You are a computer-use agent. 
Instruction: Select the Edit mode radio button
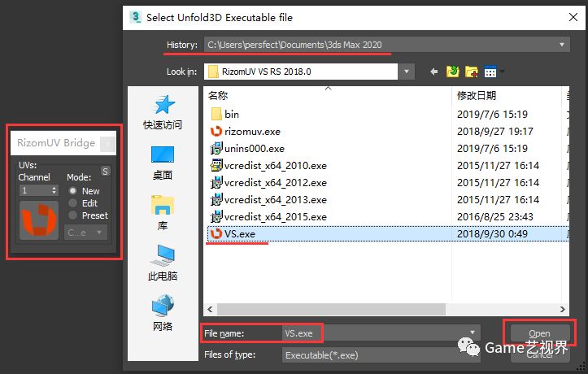tap(72, 203)
